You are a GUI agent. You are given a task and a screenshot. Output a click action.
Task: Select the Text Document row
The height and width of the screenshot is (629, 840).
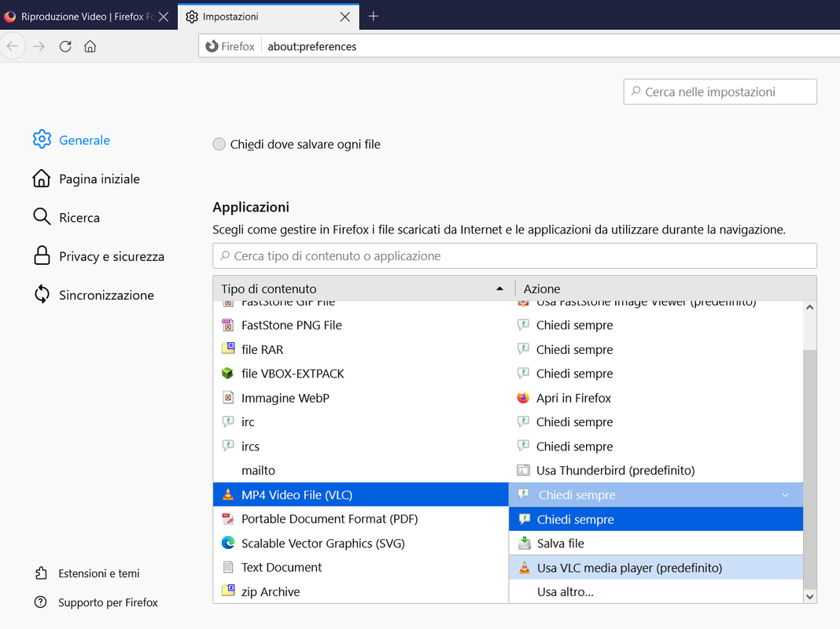point(360,567)
